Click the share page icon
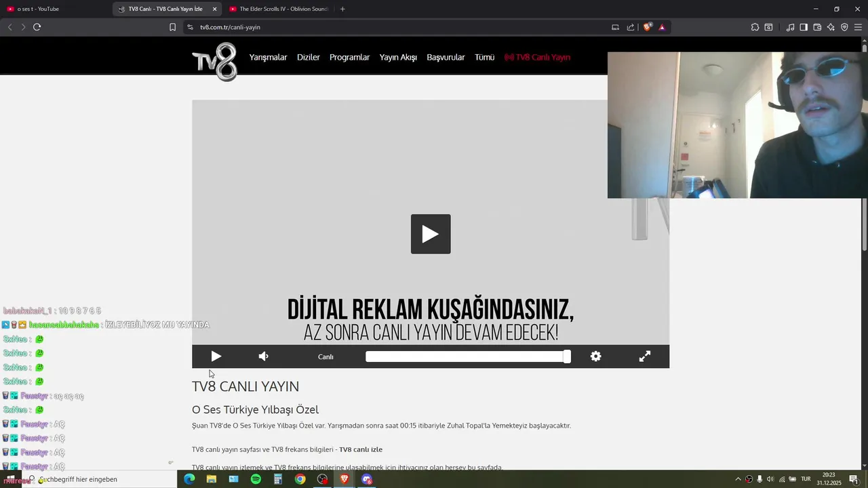Image resolution: width=868 pixels, height=488 pixels. pyautogui.click(x=631, y=27)
